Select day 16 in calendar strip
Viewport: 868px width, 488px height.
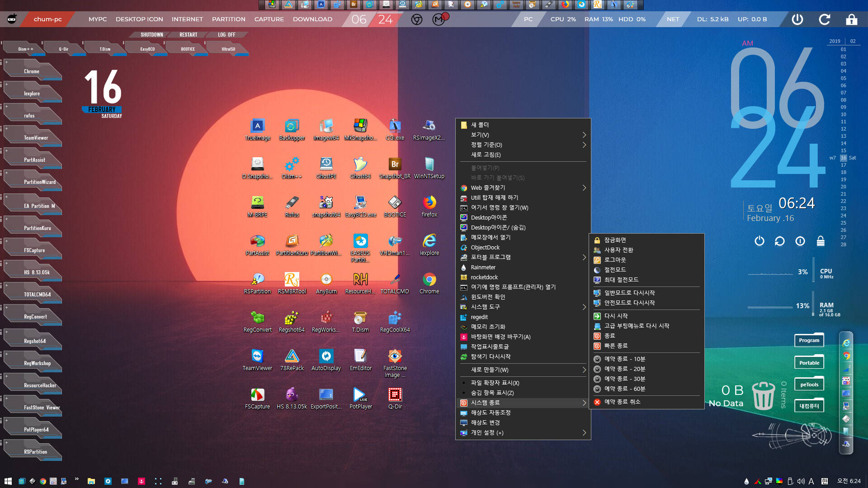pos(843,158)
